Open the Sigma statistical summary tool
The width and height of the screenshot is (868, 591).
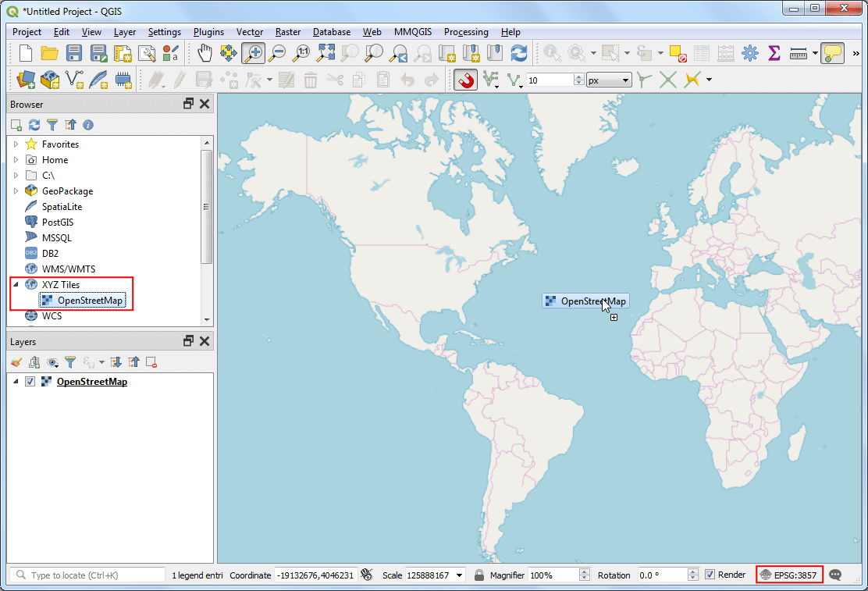(x=774, y=53)
